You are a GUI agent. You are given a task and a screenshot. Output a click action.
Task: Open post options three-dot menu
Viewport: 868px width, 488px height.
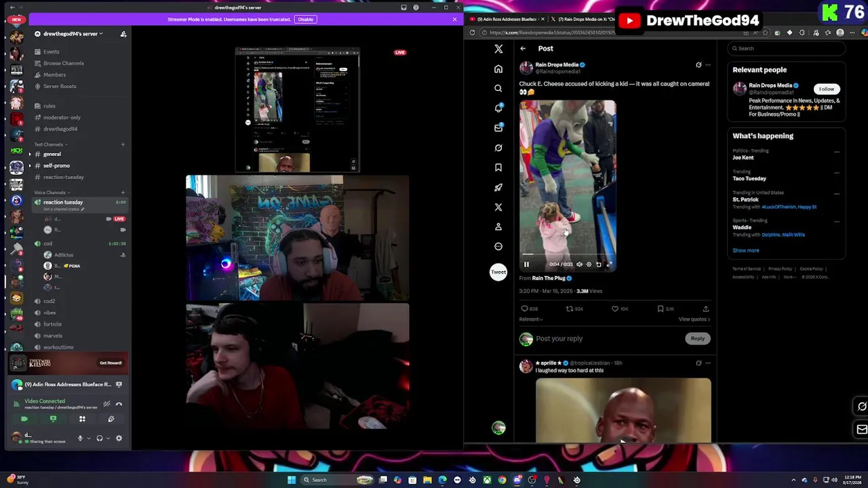pyautogui.click(x=708, y=65)
